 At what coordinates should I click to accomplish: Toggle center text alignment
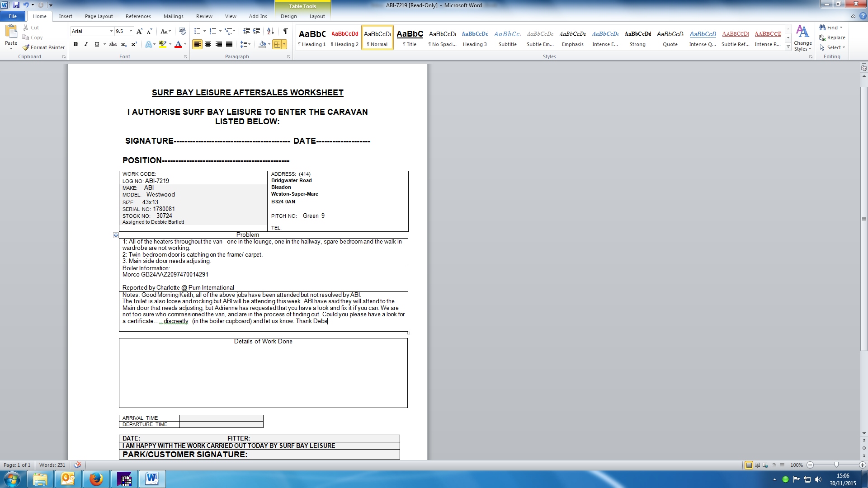[x=208, y=44]
